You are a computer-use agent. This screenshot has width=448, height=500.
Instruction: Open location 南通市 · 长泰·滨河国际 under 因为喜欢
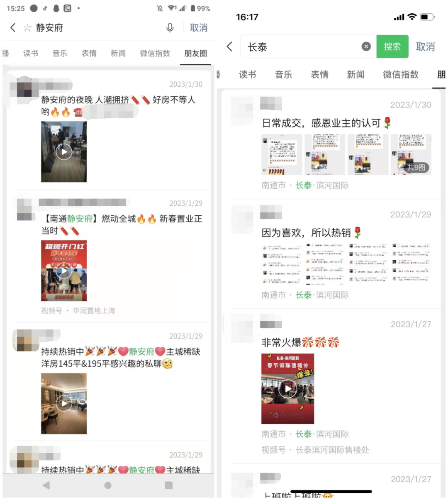[x=305, y=295]
